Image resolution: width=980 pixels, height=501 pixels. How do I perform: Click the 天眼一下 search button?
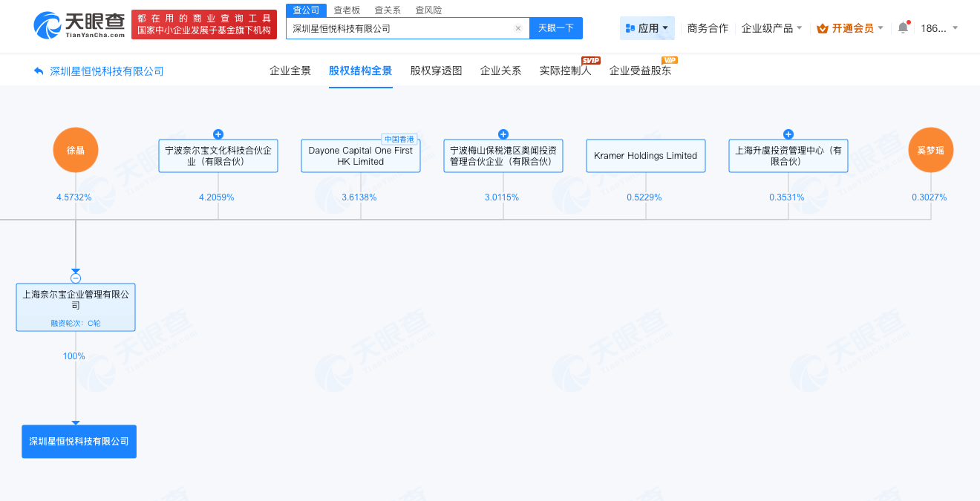click(556, 27)
